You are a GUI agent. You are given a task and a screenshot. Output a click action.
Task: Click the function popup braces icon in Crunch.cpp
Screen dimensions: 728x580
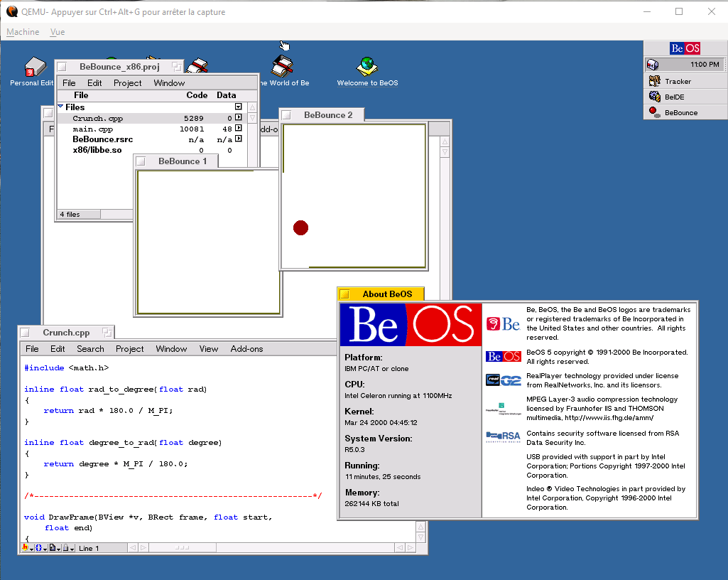coord(40,548)
